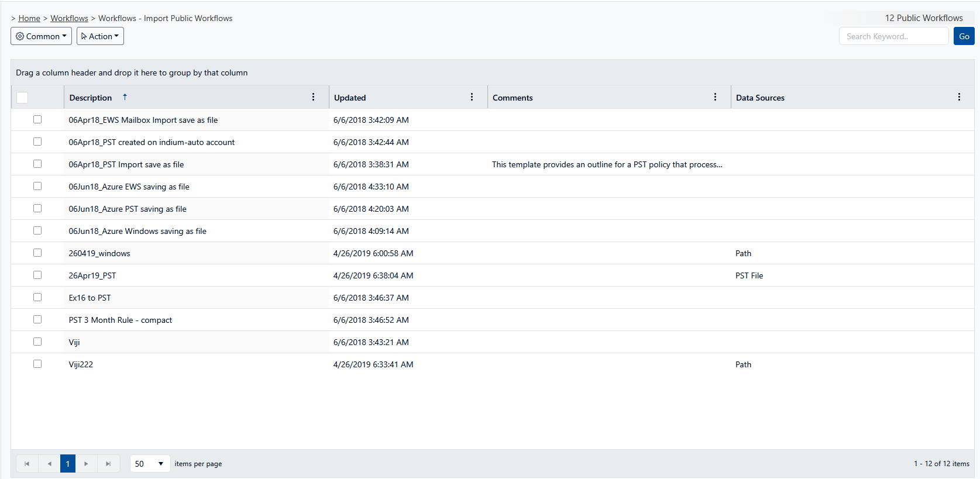This screenshot has width=980, height=479.
Task: Open Comments column three-dot menu
Action: (x=715, y=97)
